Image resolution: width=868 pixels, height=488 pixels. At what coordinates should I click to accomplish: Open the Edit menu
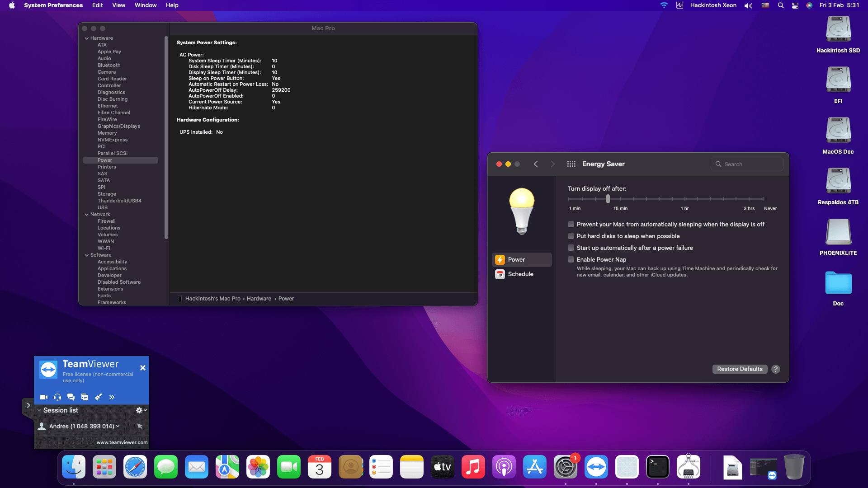[x=98, y=5]
